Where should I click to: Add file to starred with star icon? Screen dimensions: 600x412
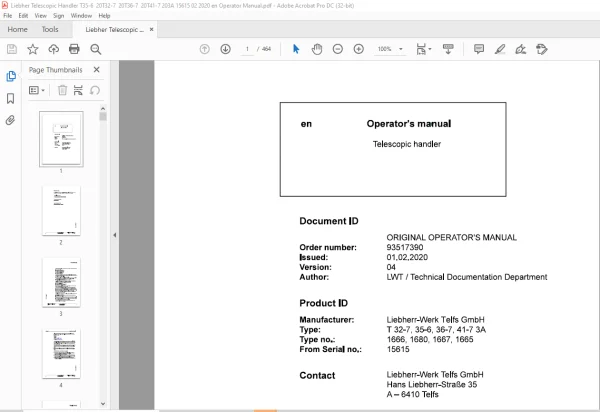pyautogui.click(x=33, y=49)
